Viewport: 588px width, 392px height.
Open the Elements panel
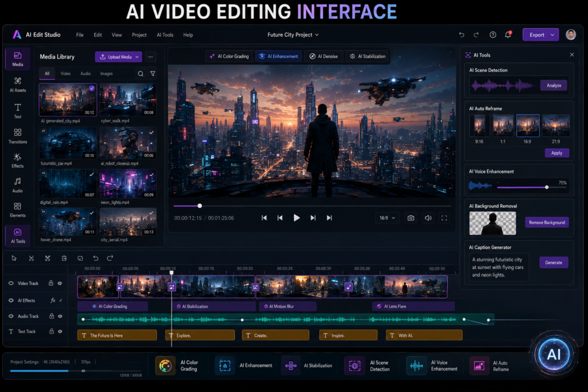18,210
